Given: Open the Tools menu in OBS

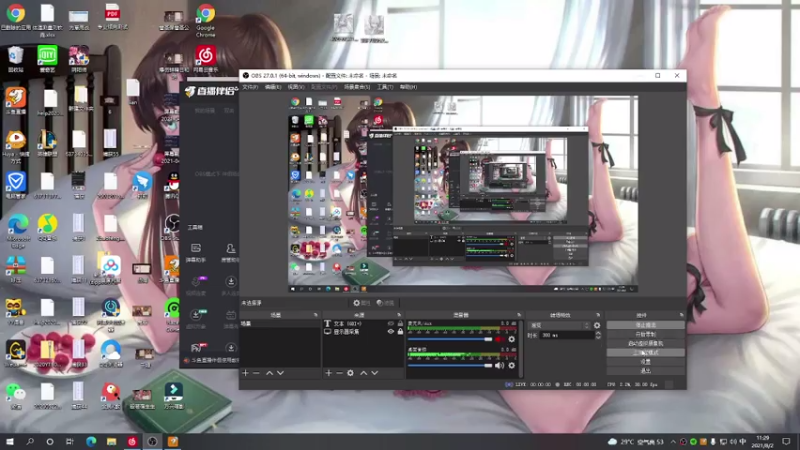Looking at the screenshot, I should point(385,87).
